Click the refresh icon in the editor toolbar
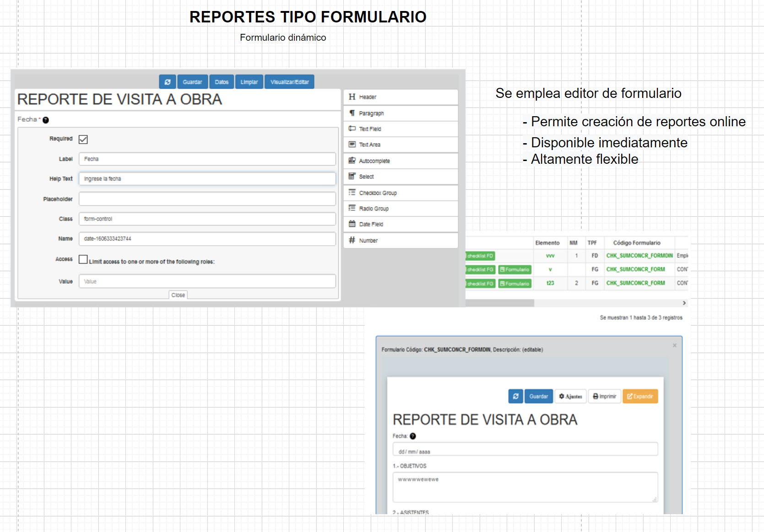 tap(168, 82)
